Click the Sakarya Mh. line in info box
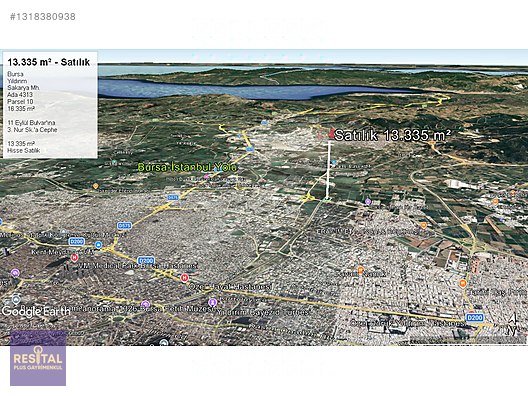This screenshot has height=396, width=528. click(24, 88)
